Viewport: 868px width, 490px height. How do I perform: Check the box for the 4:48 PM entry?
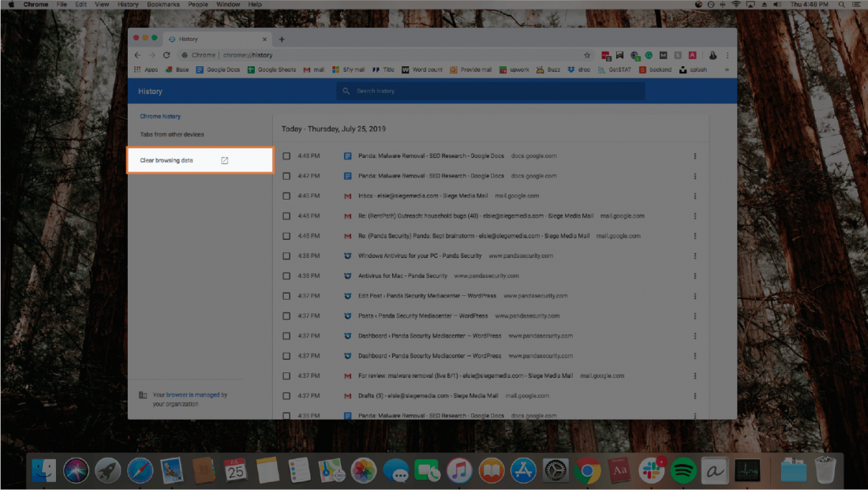(287, 155)
